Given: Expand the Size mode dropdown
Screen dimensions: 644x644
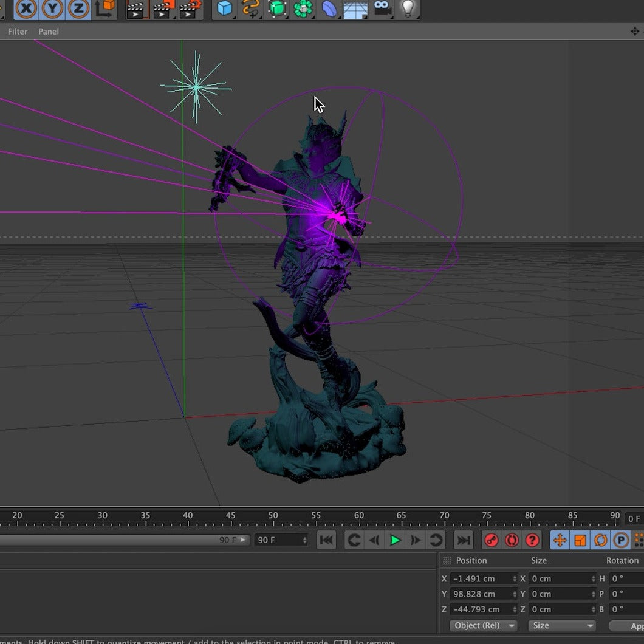Looking at the screenshot, I should pyautogui.click(x=562, y=625).
